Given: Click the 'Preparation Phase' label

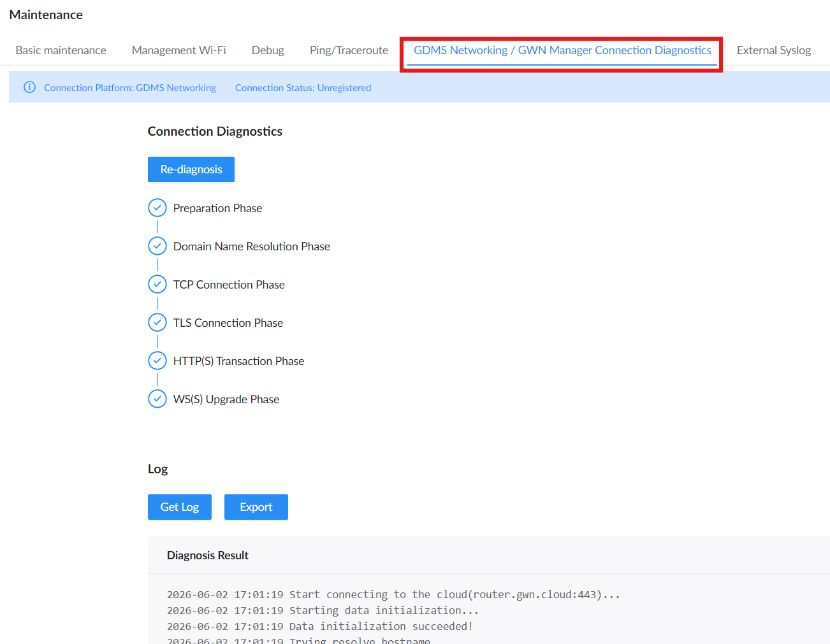Looking at the screenshot, I should (x=217, y=208).
